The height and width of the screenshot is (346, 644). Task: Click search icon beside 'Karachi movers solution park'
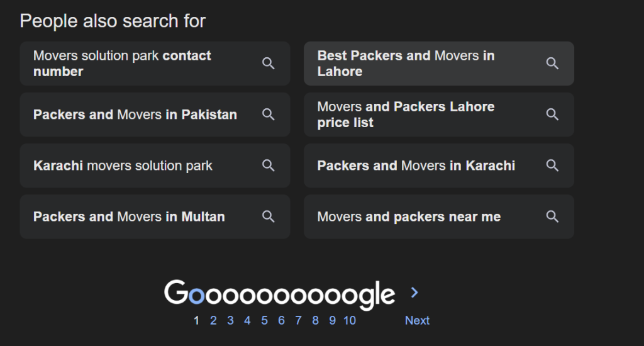[269, 165]
